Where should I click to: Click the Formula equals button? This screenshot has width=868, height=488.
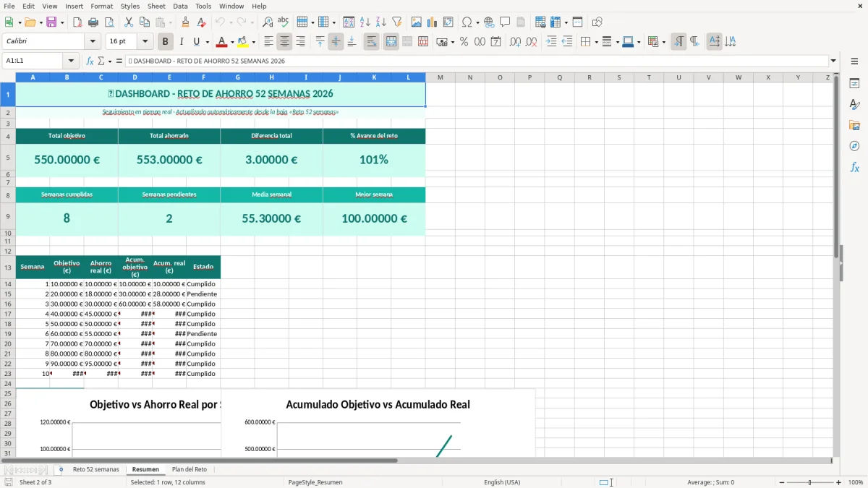(119, 61)
